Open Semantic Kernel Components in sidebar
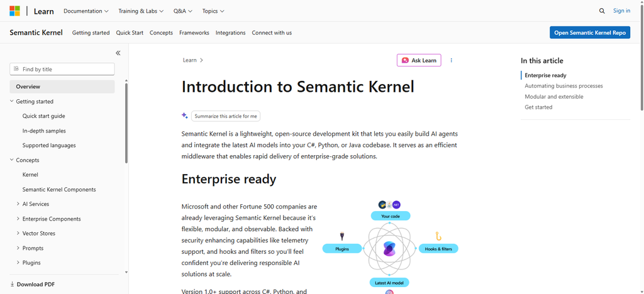This screenshot has height=294, width=644. click(x=59, y=190)
